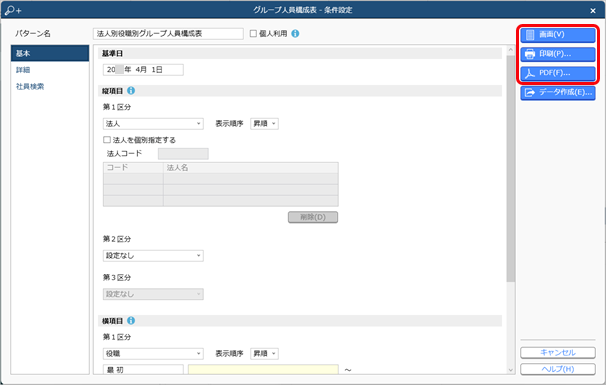
Task: Click the パターン名 text field
Action: click(168, 34)
